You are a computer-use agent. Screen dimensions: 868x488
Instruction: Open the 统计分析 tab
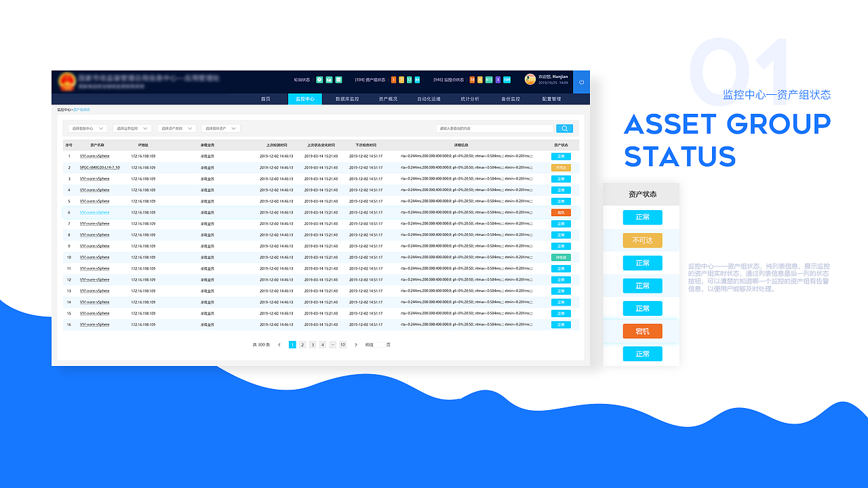469,99
